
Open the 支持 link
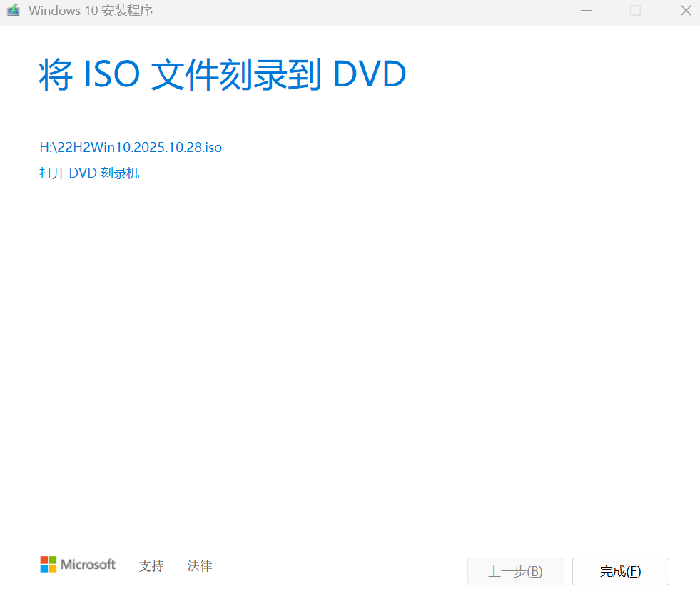[x=151, y=566]
